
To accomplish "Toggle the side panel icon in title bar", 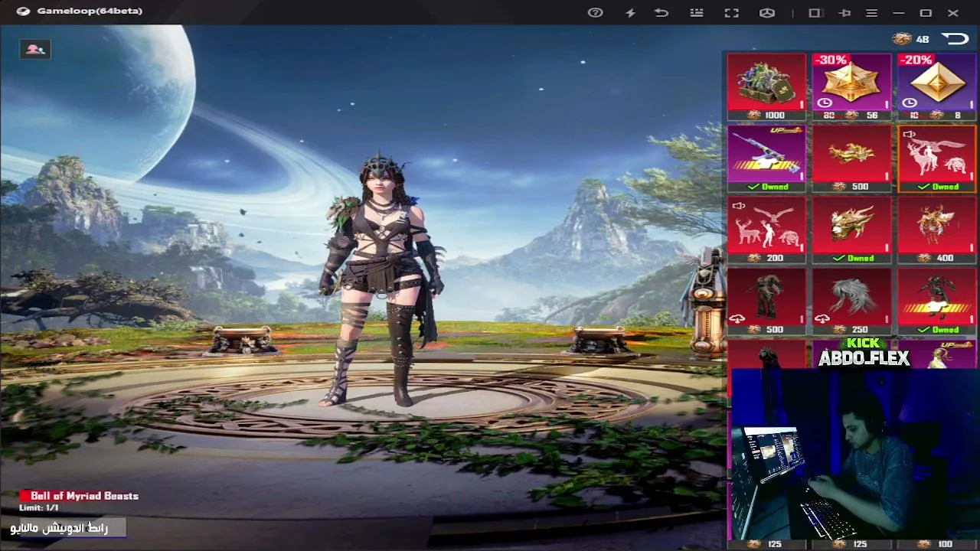I will 815,12.
